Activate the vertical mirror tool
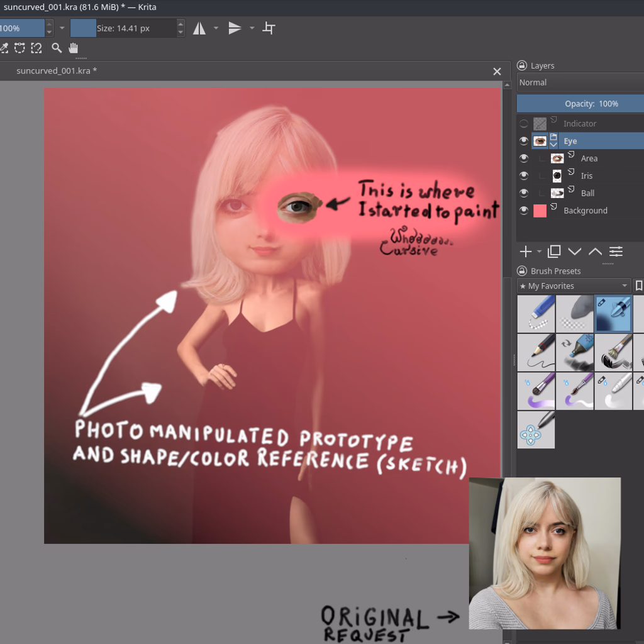The height and width of the screenshot is (644, 644). coord(235,28)
